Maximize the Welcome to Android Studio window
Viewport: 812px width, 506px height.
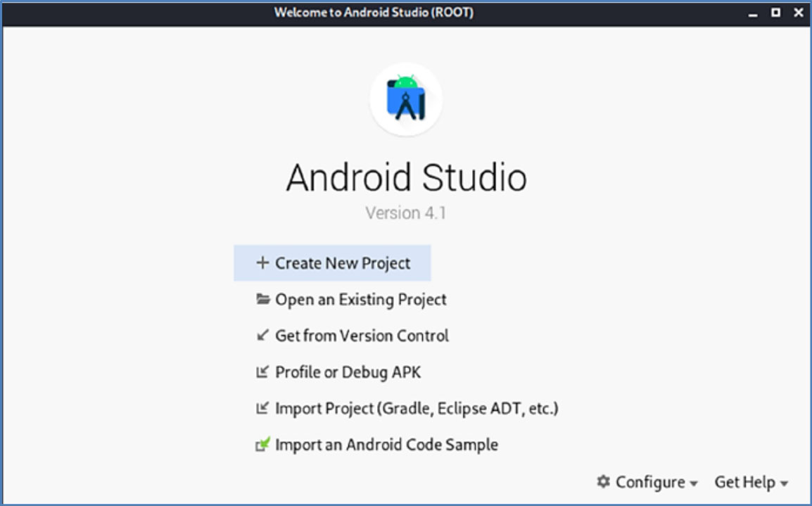click(775, 13)
